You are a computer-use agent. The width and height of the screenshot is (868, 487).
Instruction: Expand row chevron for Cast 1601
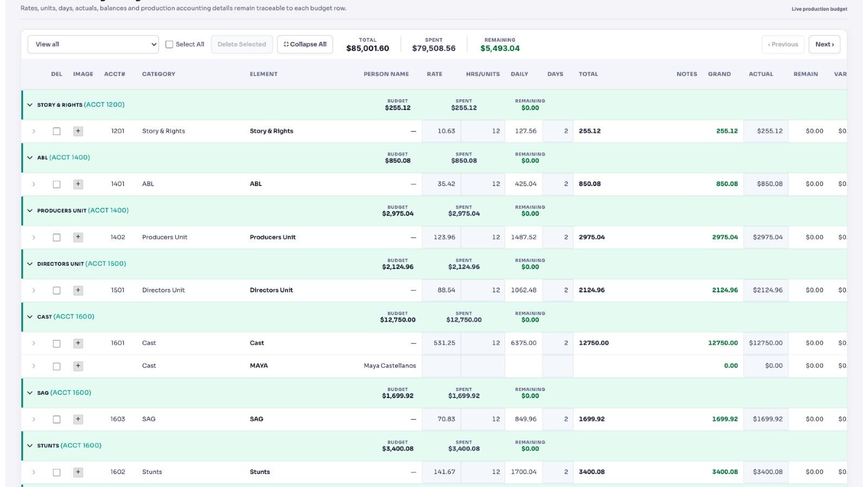(34, 343)
